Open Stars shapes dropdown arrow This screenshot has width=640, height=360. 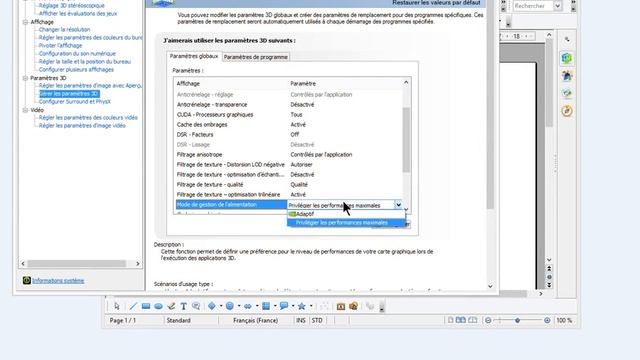coord(311,306)
